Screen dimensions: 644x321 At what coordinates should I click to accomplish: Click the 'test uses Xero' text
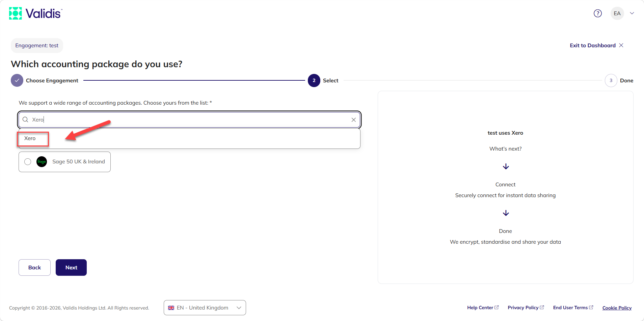pyautogui.click(x=505, y=133)
